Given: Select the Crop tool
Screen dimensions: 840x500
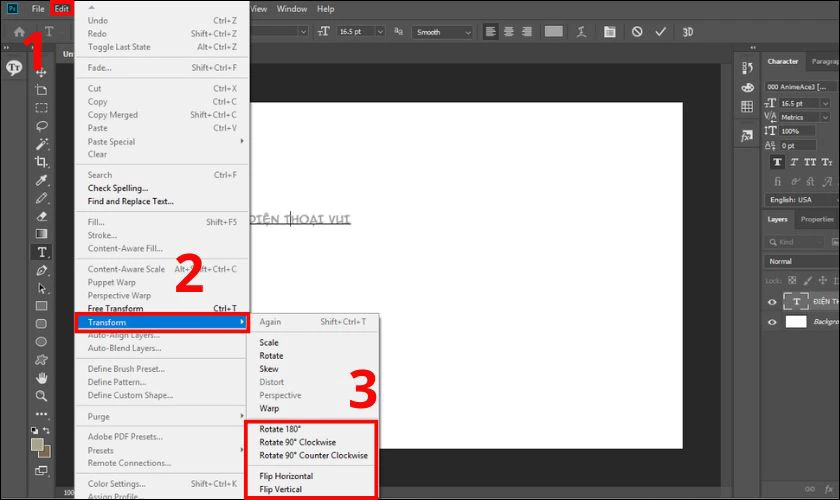Looking at the screenshot, I should click(41, 162).
